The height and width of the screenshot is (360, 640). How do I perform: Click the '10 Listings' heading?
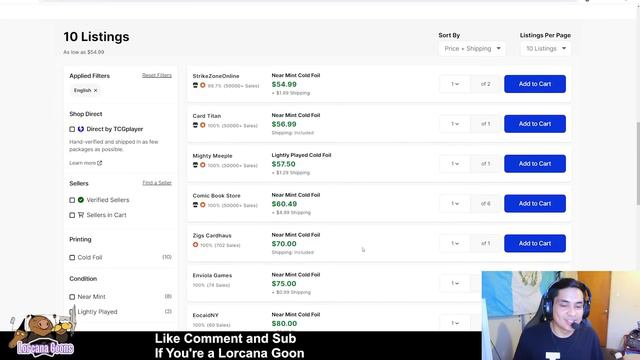pos(96,37)
